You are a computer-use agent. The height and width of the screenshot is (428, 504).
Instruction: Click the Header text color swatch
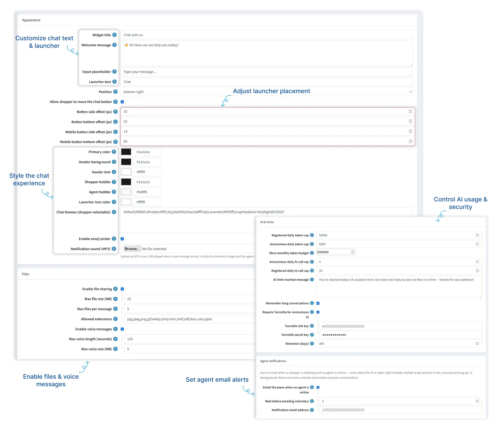(x=126, y=172)
